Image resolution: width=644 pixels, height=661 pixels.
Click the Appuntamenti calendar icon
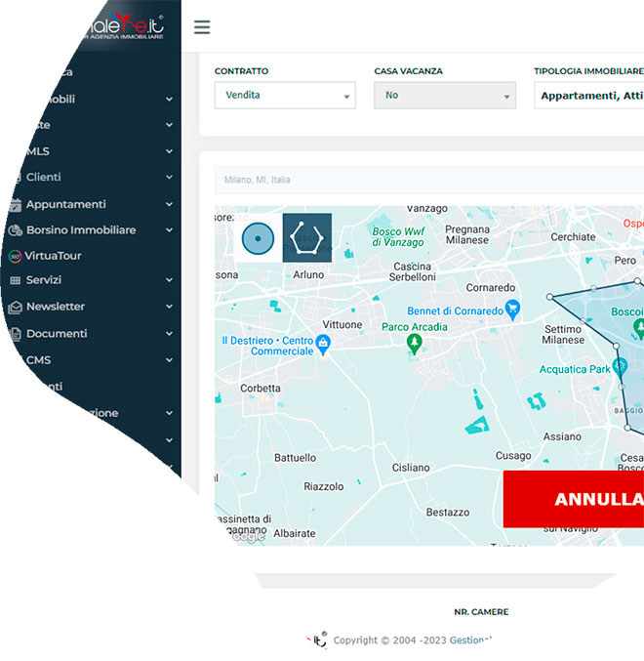tap(16, 204)
